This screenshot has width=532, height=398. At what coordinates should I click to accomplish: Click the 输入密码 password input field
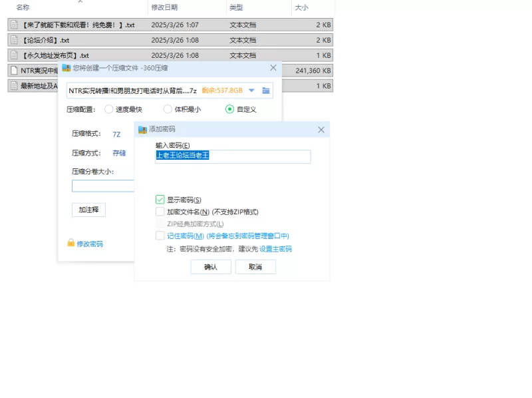tap(233, 156)
